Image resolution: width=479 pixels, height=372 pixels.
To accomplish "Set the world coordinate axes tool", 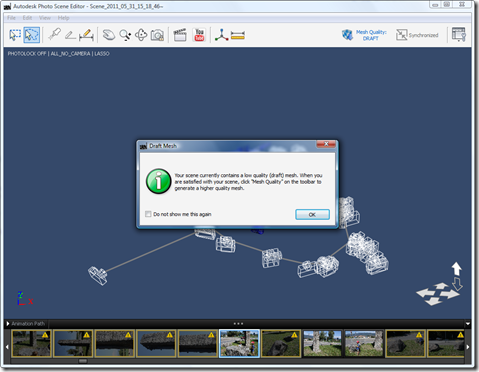I will click(221, 35).
